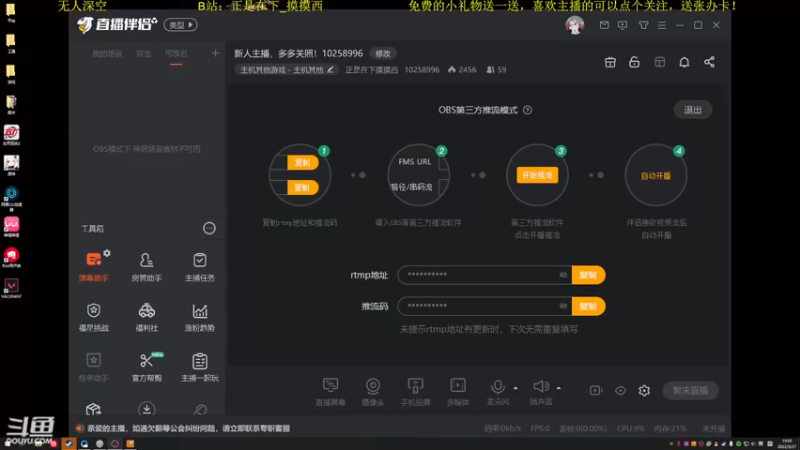Add the 多媒体 media source
This screenshot has width=800, height=450.
[458, 391]
